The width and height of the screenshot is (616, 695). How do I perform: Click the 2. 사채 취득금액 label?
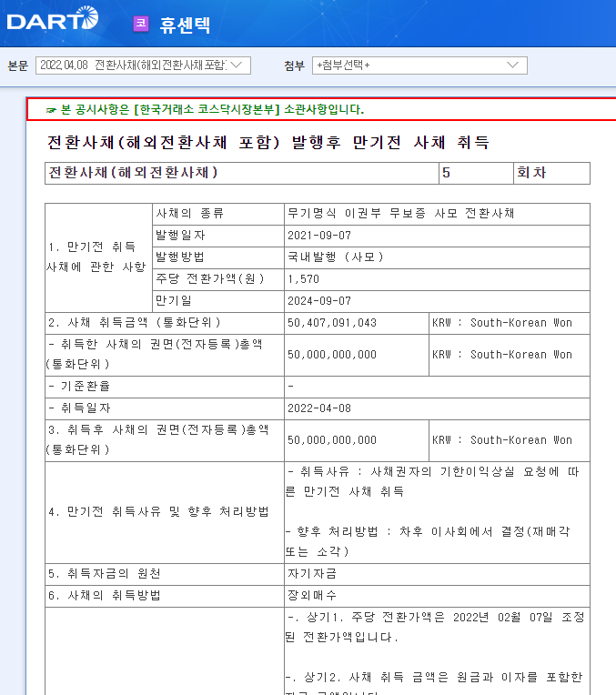click(x=135, y=323)
